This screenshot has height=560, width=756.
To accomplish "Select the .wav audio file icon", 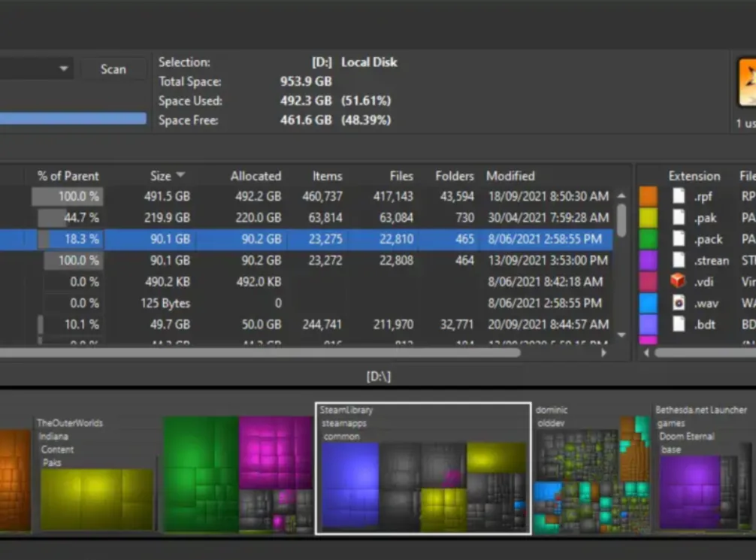I will 679,302.
